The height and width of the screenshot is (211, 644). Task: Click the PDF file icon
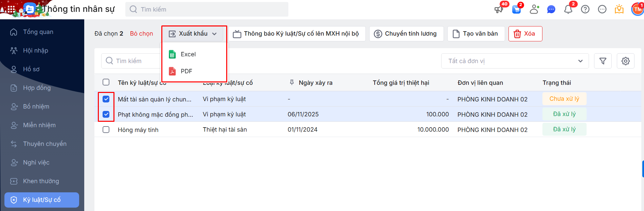pyautogui.click(x=173, y=71)
